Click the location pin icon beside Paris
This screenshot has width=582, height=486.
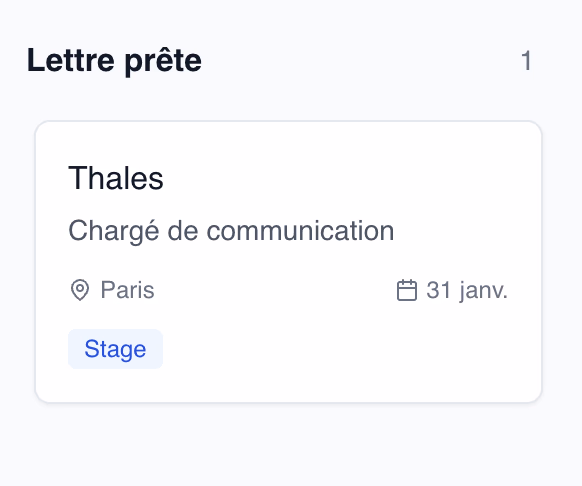coord(80,290)
